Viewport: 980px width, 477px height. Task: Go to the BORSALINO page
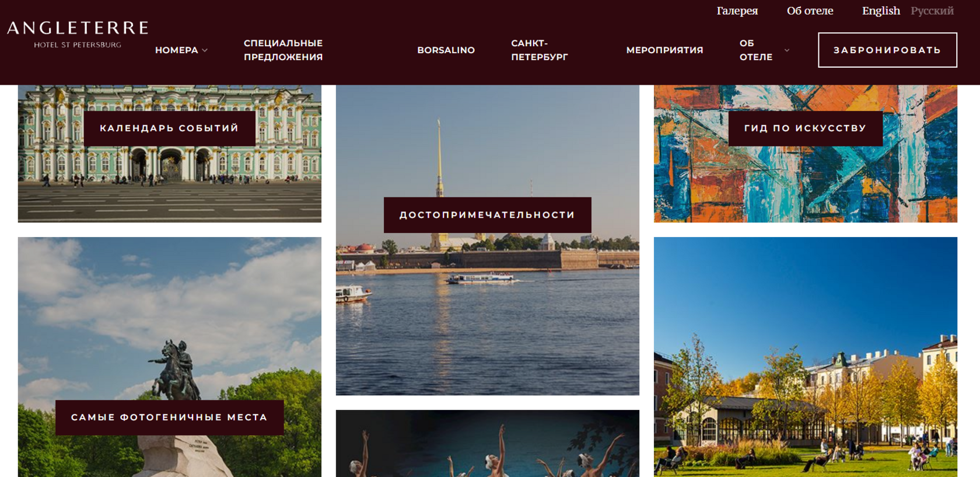[x=446, y=50]
